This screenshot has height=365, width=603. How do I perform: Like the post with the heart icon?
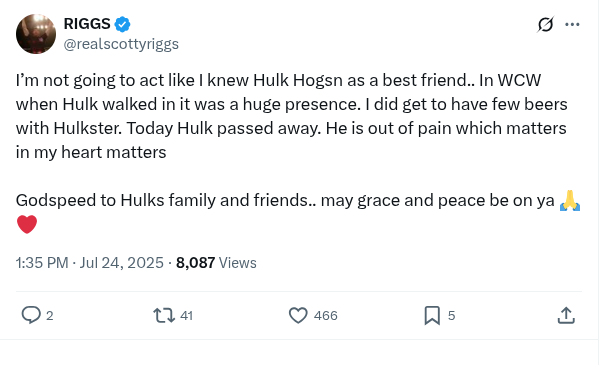(298, 315)
